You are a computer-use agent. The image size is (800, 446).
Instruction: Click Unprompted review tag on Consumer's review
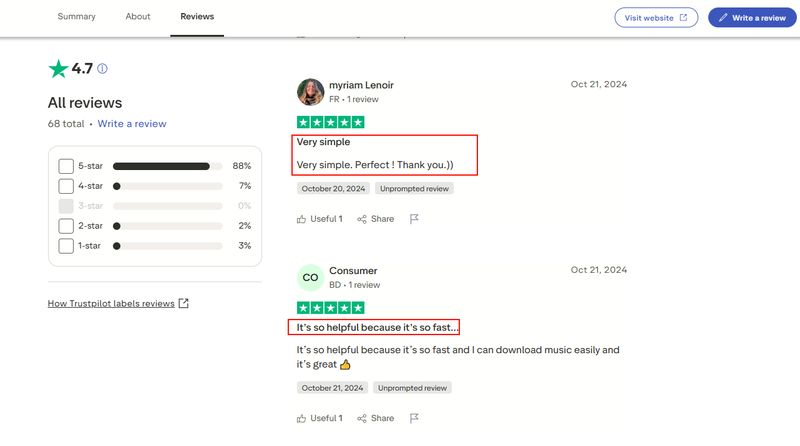(x=412, y=388)
